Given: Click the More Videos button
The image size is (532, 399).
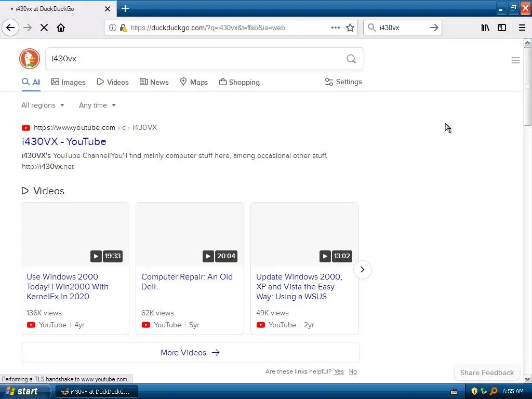Looking at the screenshot, I should pyautogui.click(x=190, y=353).
